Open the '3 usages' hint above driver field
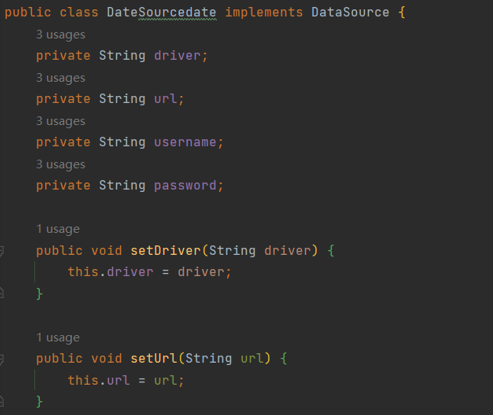 point(61,35)
